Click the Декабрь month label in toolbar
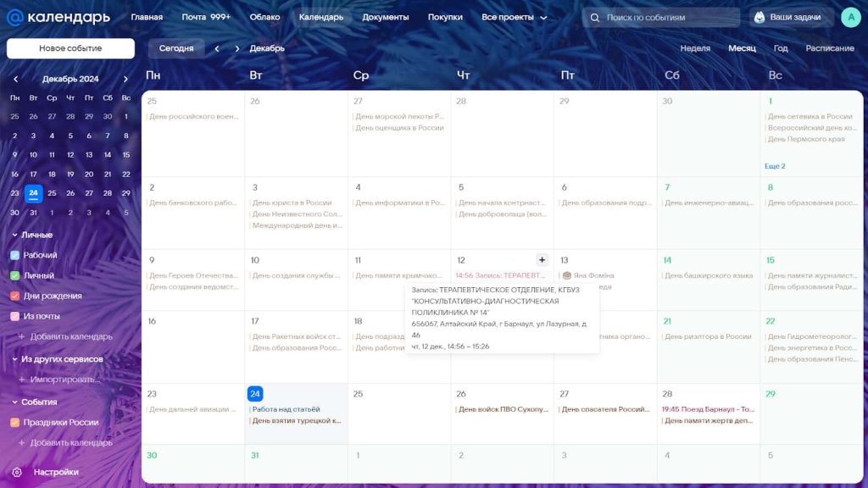868x488 pixels. click(267, 48)
